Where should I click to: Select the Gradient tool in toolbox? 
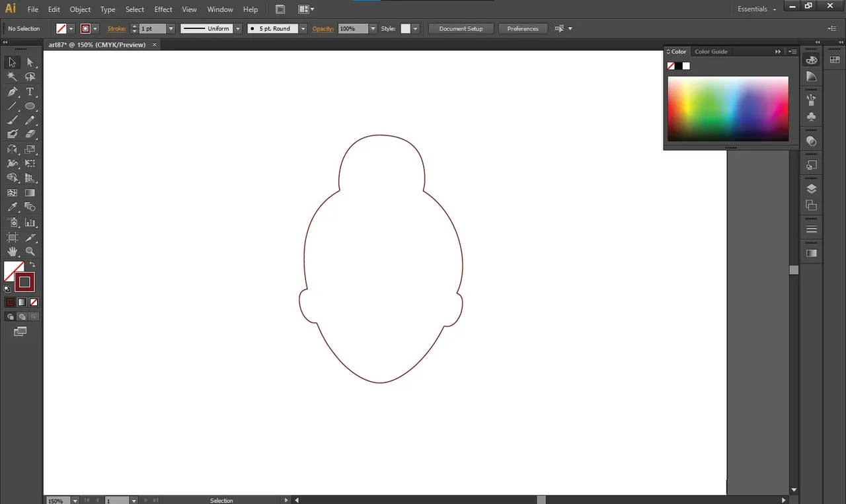pos(30,193)
